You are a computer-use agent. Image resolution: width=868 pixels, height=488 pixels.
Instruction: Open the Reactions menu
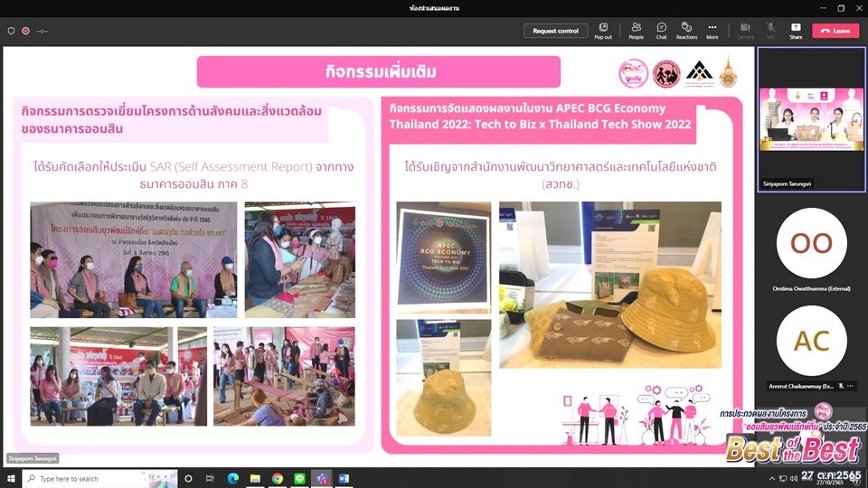pyautogui.click(x=686, y=30)
